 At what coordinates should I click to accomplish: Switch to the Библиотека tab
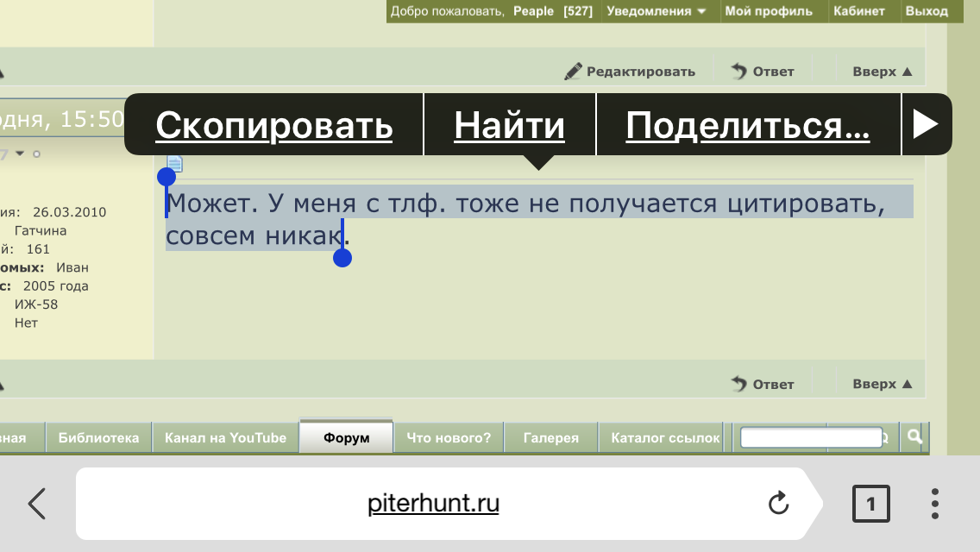[x=98, y=438]
